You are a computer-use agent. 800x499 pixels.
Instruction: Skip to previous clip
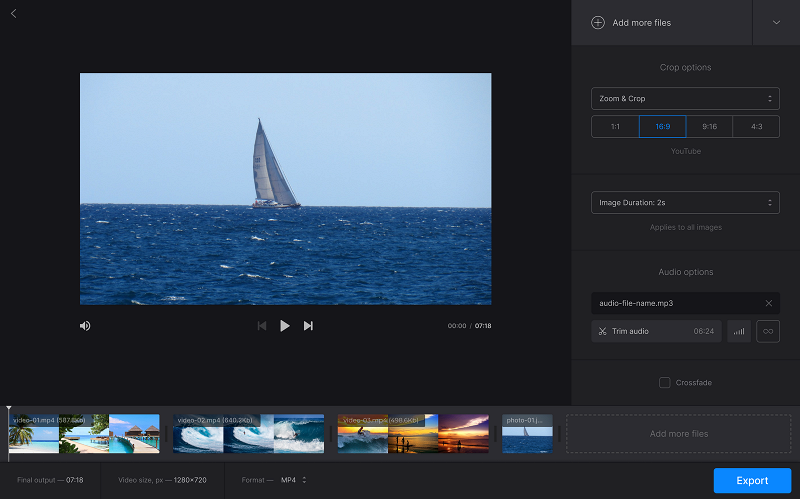pyautogui.click(x=261, y=326)
